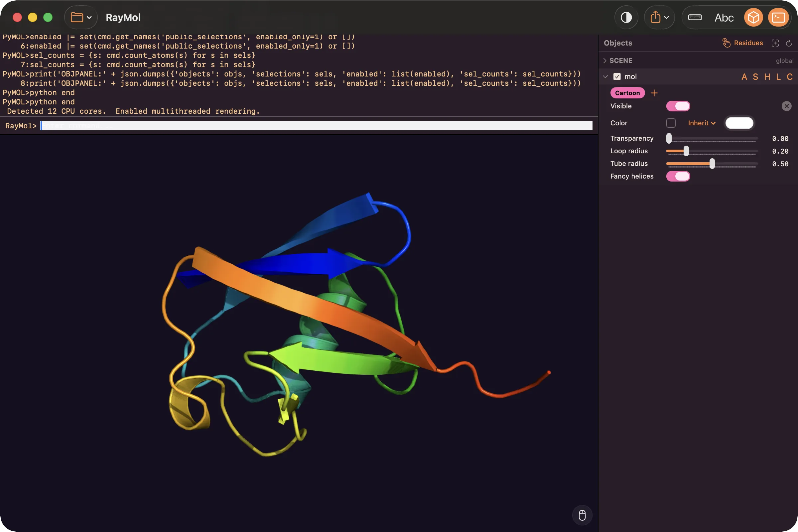Click the mol object name label
This screenshot has width=798, height=532.
pyautogui.click(x=630, y=77)
